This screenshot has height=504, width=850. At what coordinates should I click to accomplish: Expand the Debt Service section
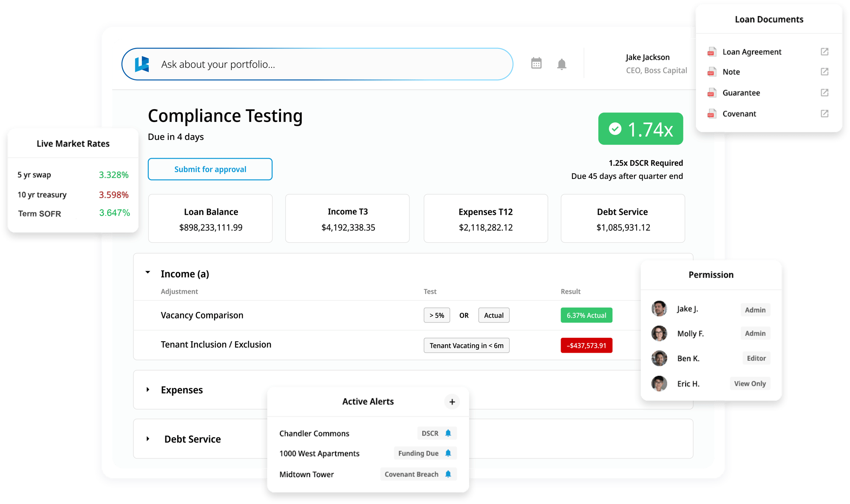(148, 439)
